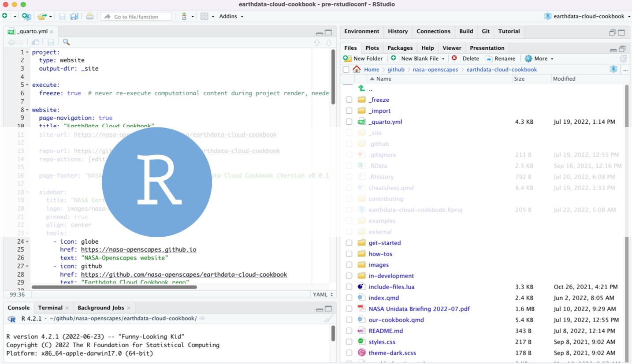Pop the source editor into a new window
Screen dimensions: 632x364
point(34,42)
